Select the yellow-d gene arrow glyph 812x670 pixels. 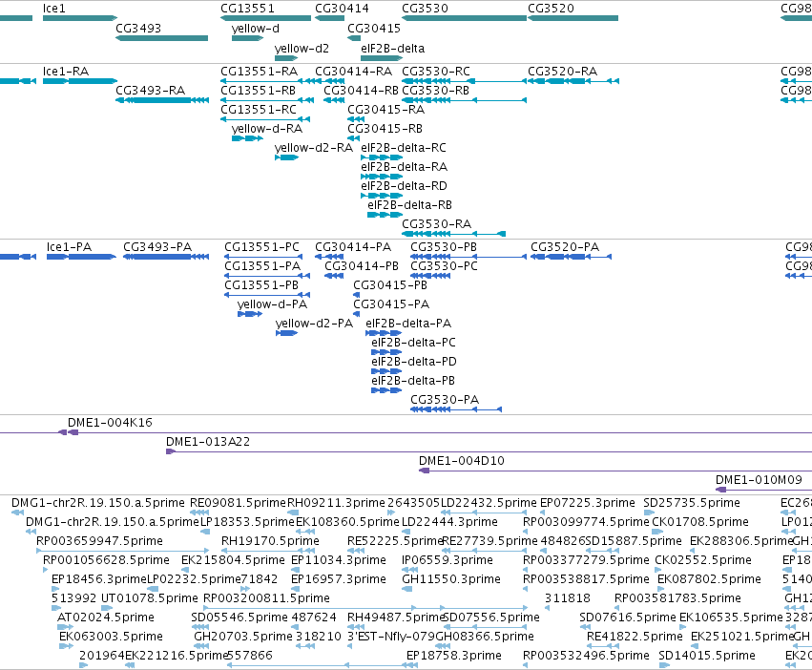pos(247,38)
